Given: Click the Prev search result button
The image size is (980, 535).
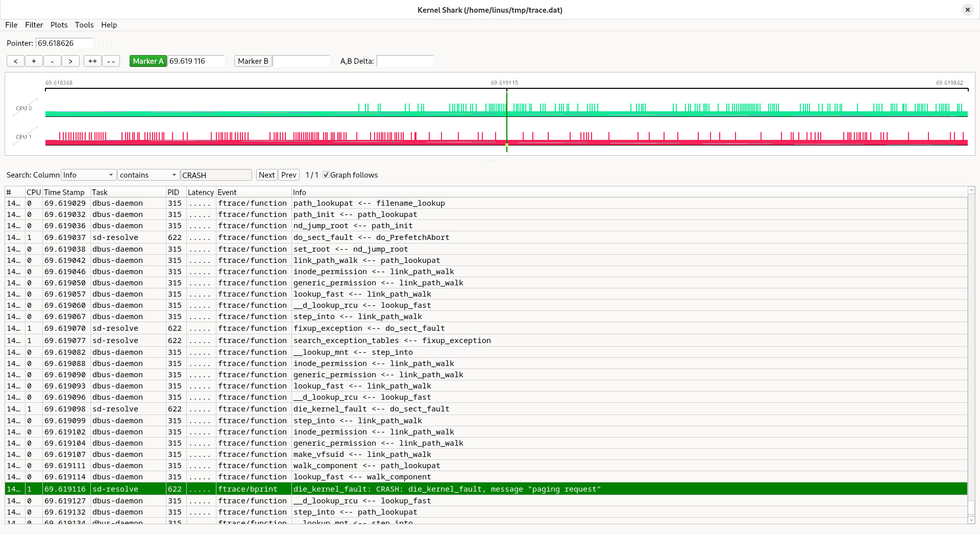Looking at the screenshot, I should (289, 175).
